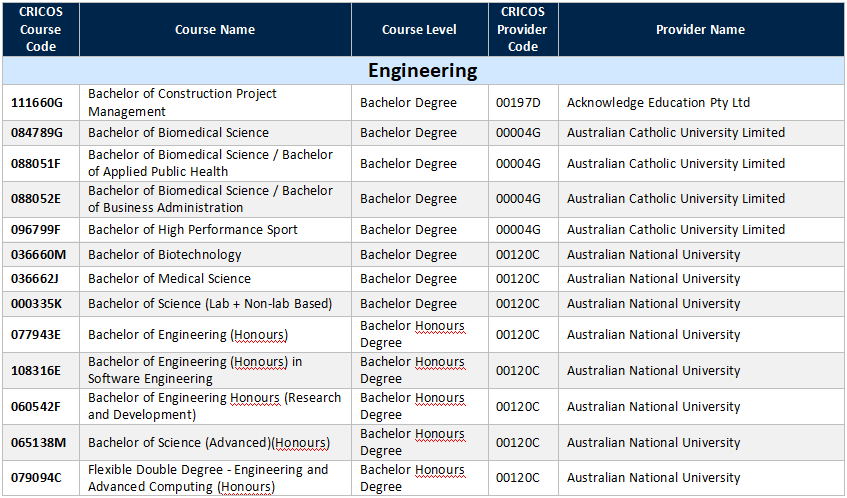Click course code 084789G
Viewport: 847px width, 498px height.
(36, 133)
